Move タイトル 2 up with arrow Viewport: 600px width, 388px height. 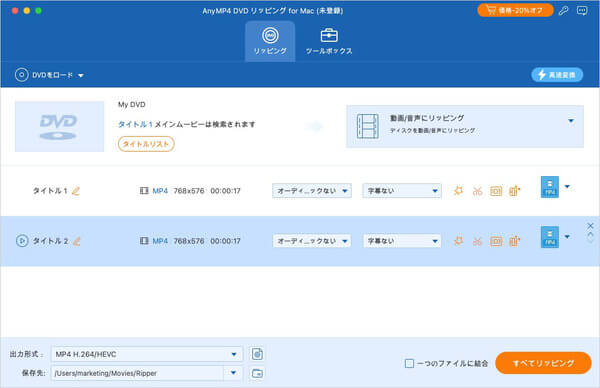[x=590, y=234]
